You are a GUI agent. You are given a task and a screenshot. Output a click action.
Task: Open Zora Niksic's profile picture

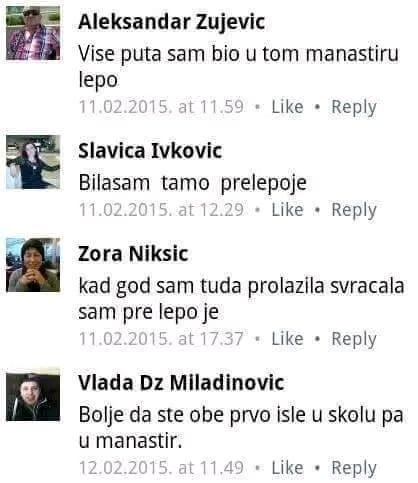pos(33,265)
